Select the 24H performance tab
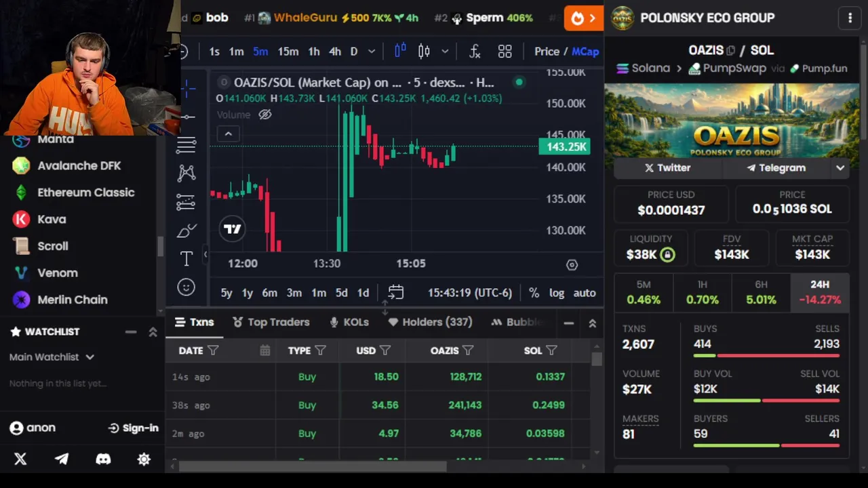The width and height of the screenshot is (868, 488). (819, 292)
